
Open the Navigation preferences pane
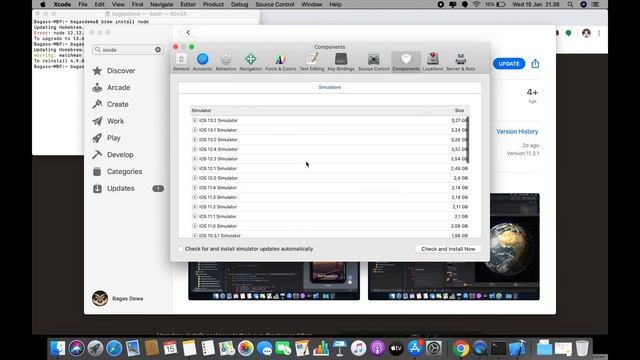251,62
